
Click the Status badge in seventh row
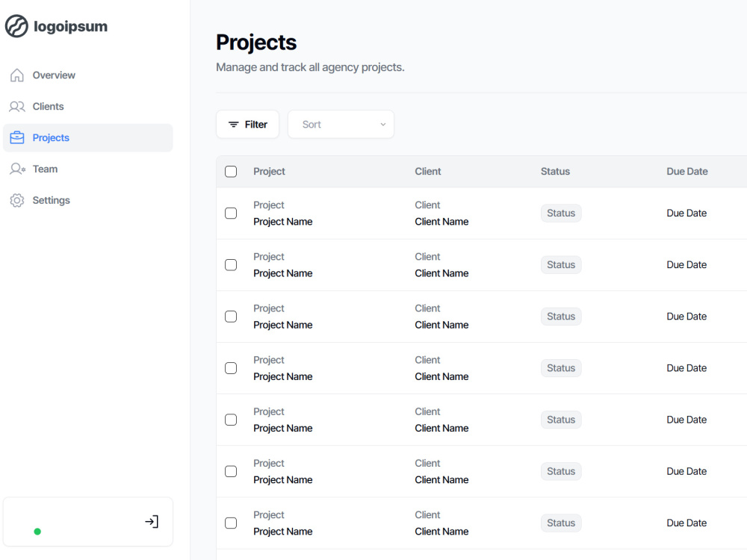coord(561,523)
